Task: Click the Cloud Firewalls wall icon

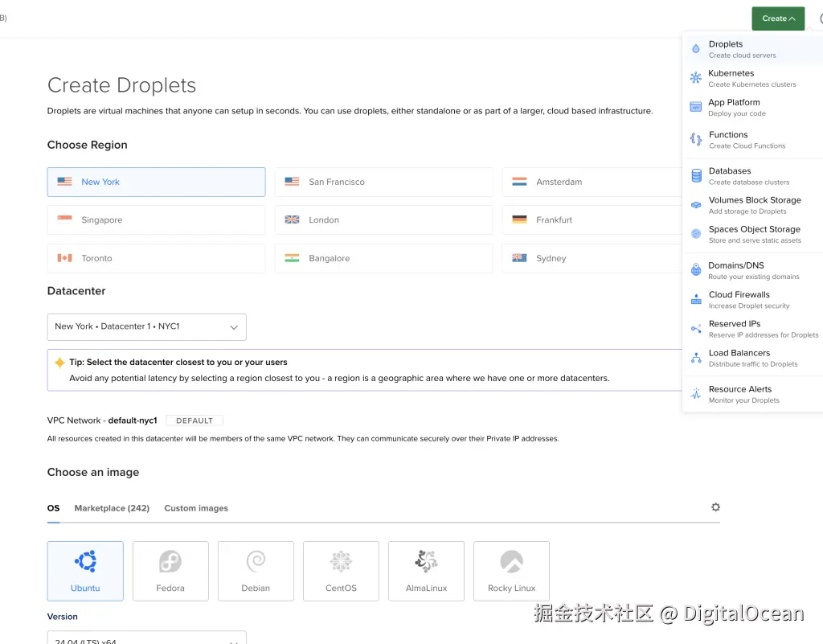Action: pyautogui.click(x=696, y=299)
